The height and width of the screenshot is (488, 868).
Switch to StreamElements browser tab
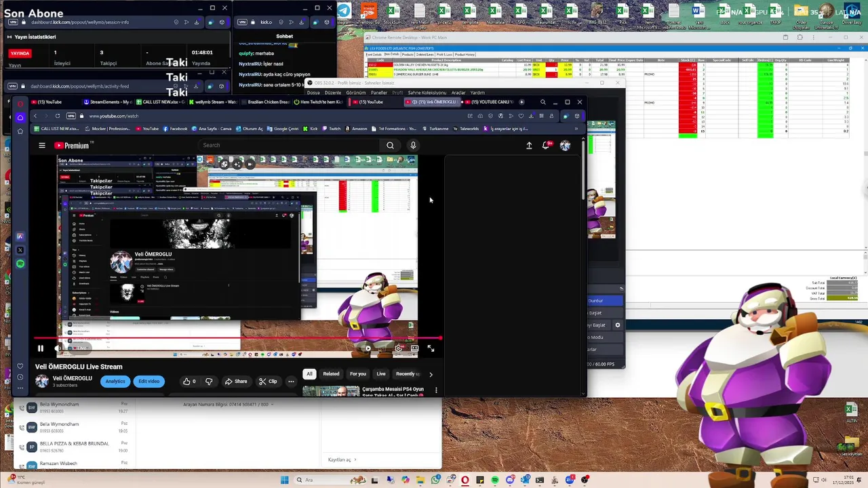tap(108, 102)
